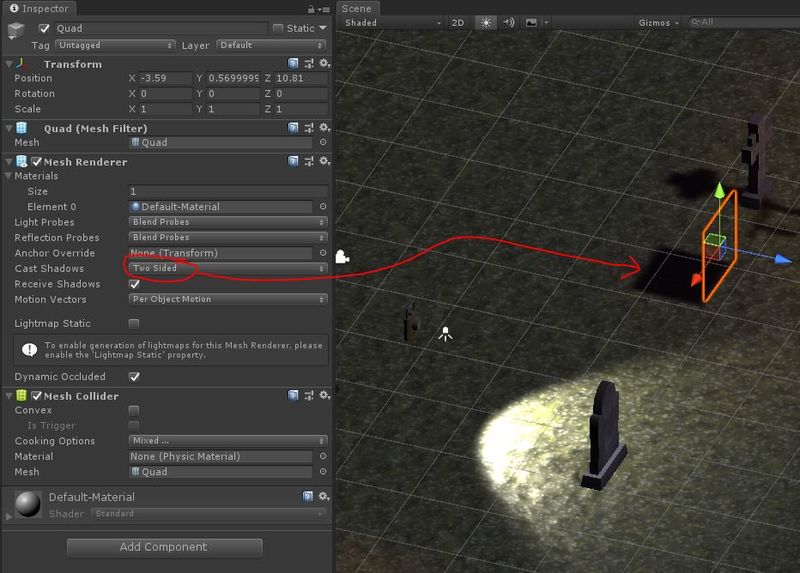Image resolution: width=800 pixels, height=573 pixels.
Task: Open the scene effects dropdown arrow
Action: coord(546,23)
